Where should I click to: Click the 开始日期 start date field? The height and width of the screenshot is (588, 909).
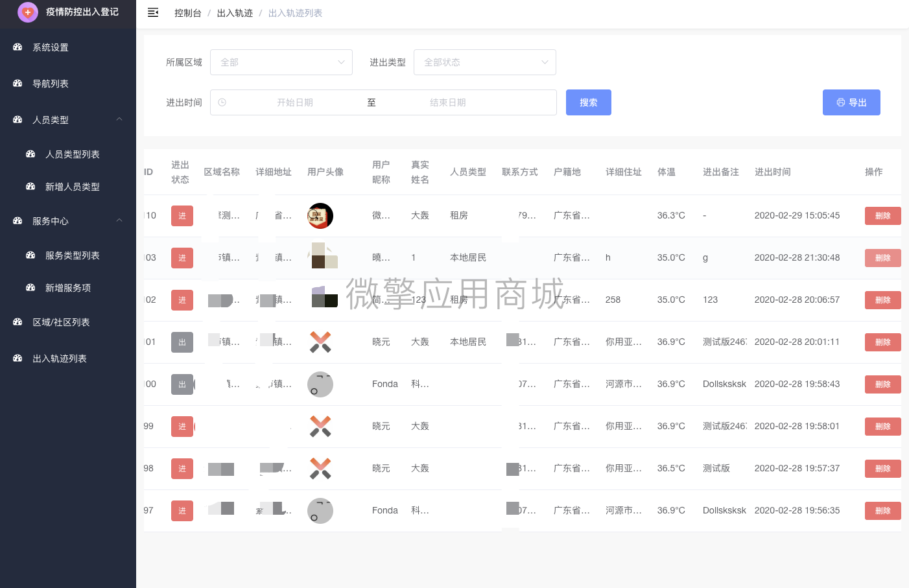(295, 102)
